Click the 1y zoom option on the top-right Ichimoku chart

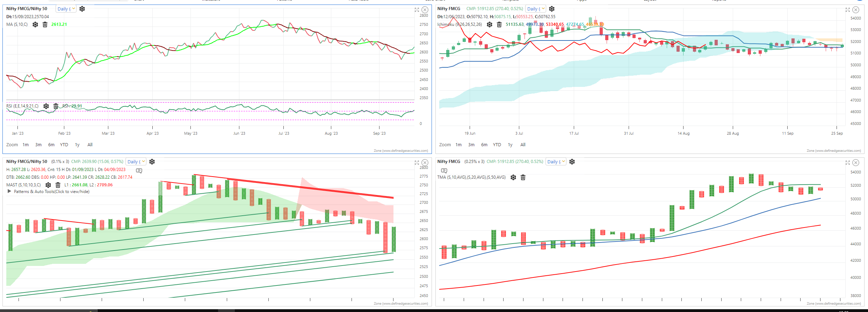click(510, 145)
